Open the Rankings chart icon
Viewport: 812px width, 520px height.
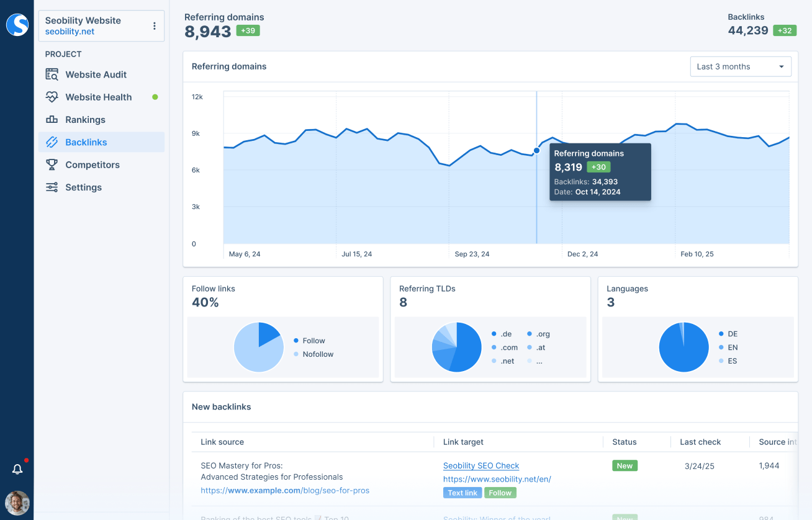point(53,119)
